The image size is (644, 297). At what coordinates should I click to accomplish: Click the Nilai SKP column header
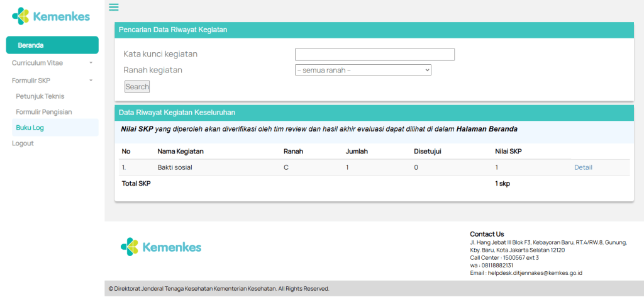click(508, 152)
